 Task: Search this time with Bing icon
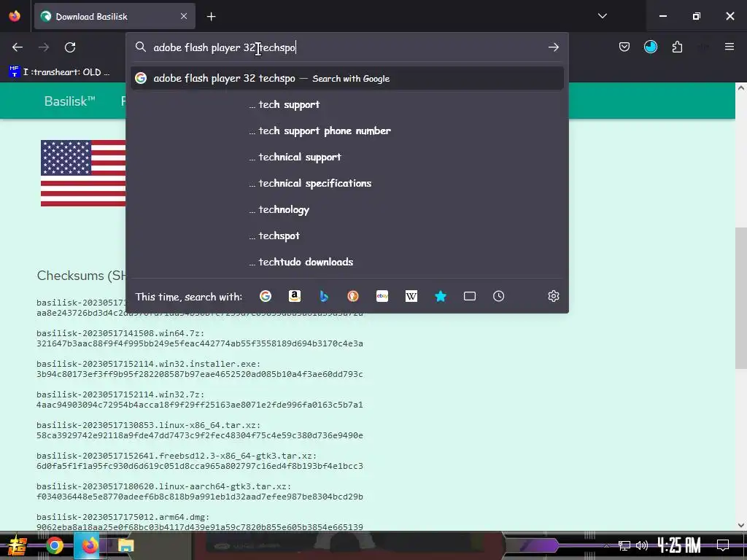(x=323, y=296)
